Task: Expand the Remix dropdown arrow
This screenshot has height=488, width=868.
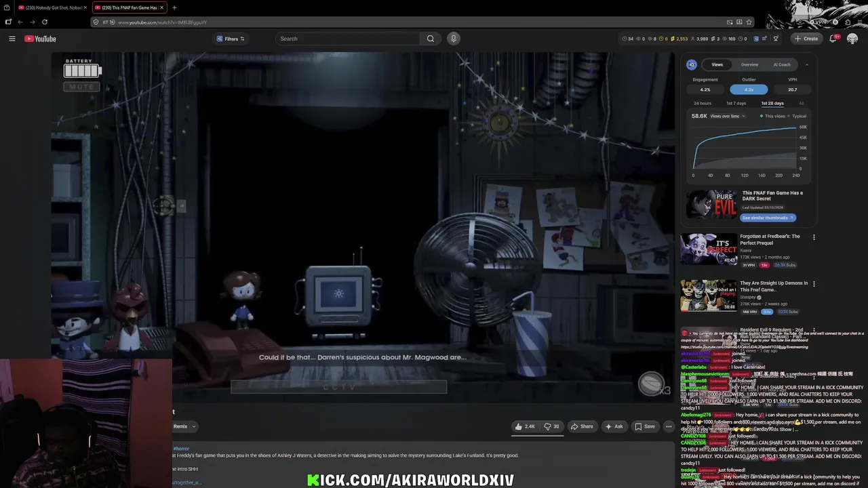Action: click(193, 426)
